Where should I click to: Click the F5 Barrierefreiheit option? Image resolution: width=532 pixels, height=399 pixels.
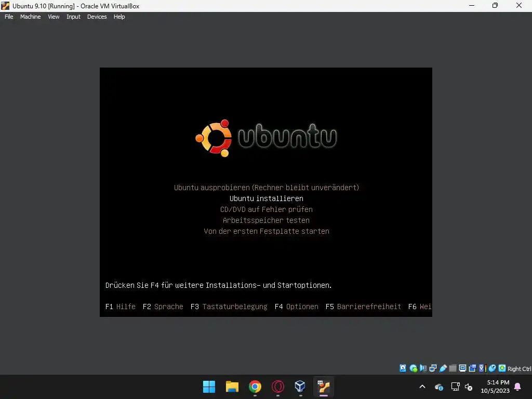click(x=363, y=307)
